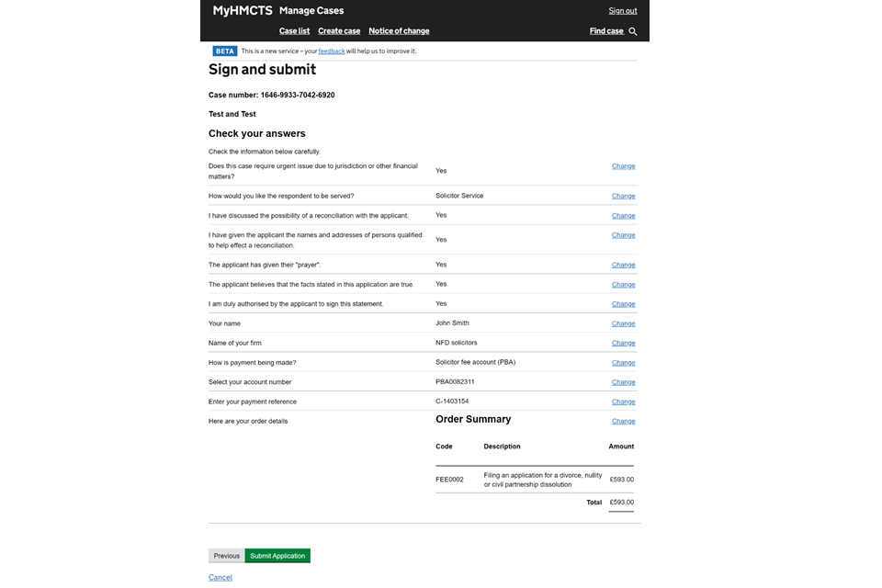The height and width of the screenshot is (588, 882).
Task: Change the urgent issue answer
Action: tap(623, 166)
